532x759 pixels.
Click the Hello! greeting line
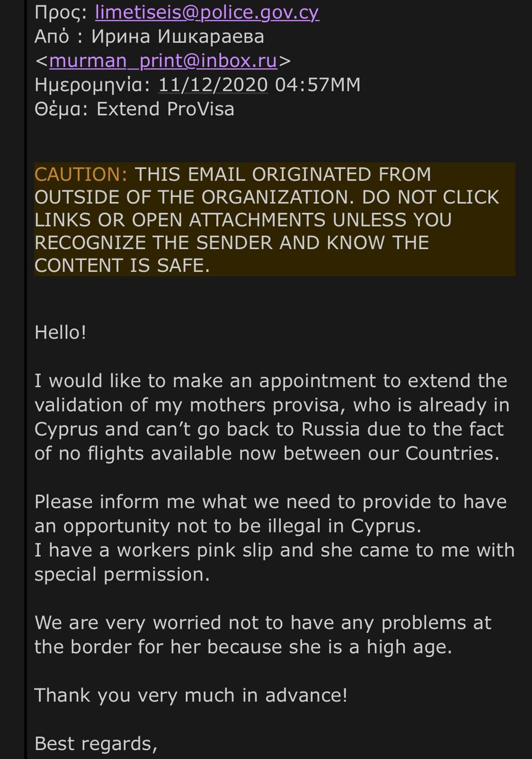point(60,332)
